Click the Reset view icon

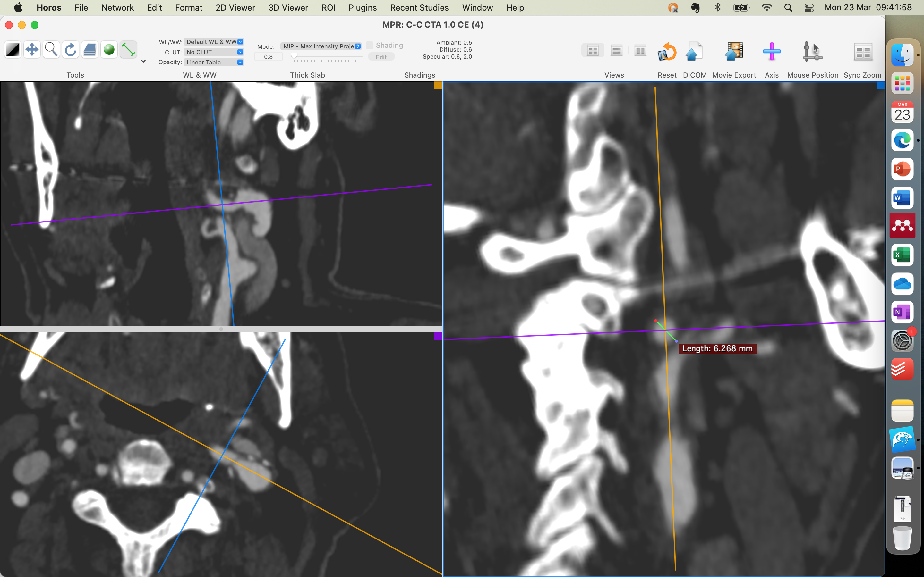pyautogui.click(x=667, y=52)
